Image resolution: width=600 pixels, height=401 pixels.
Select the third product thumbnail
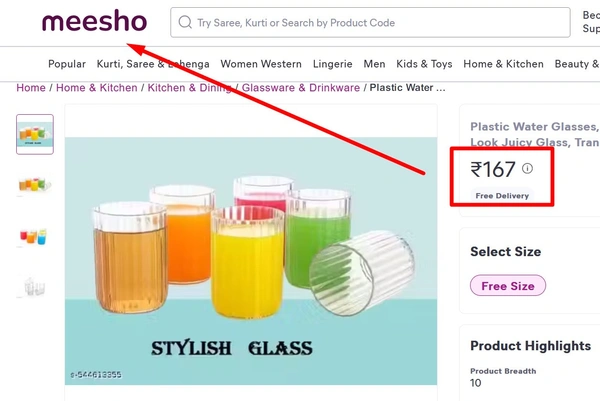[35, 236]
